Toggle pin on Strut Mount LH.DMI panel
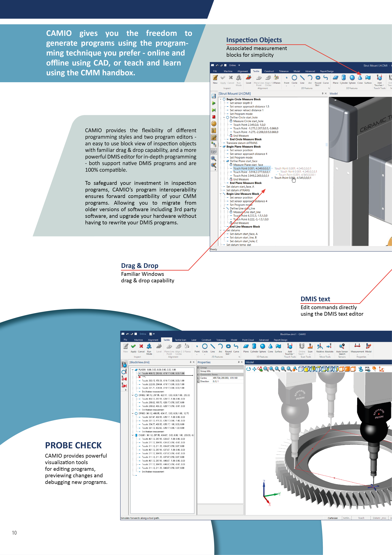392x555 pixels. [322, 93]
